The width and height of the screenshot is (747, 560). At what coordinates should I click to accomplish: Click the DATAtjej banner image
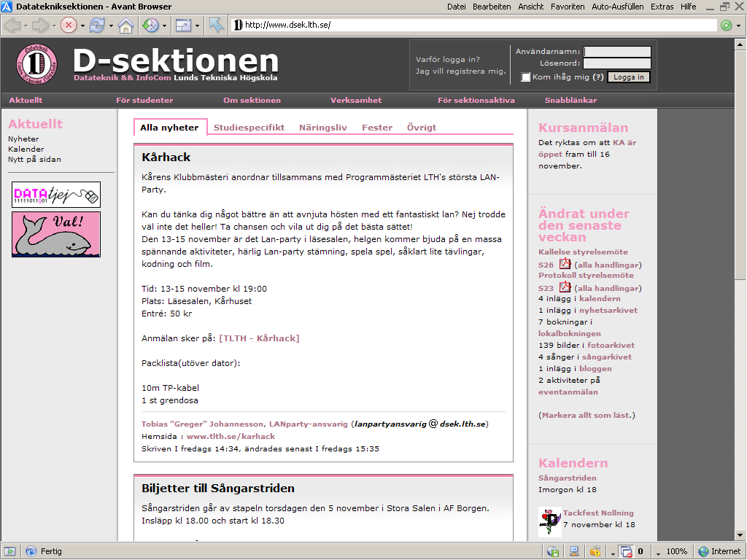(56, 195)
